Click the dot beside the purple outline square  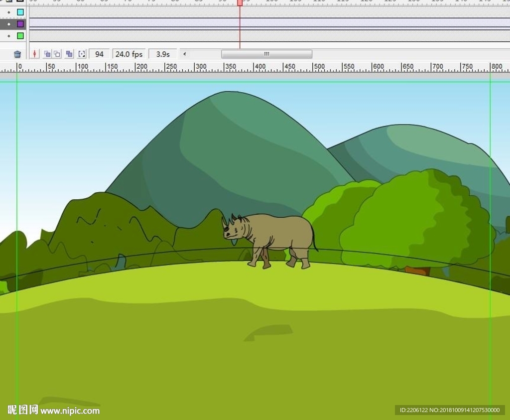pos(8,24)
